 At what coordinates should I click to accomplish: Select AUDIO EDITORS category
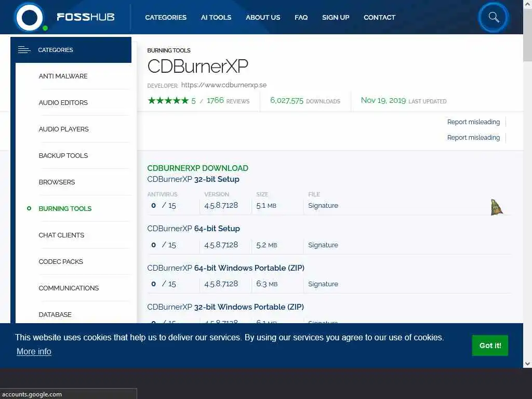tap(63, 102)
